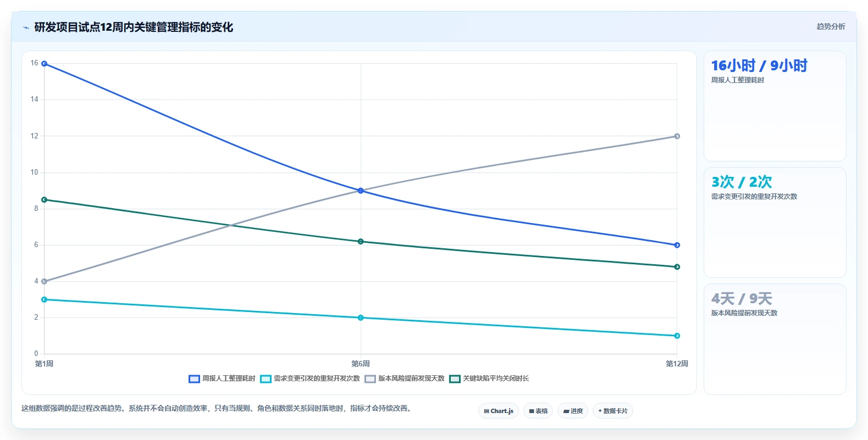This screenshot has width=868, height=440.
Task: Click the 第1周 x-axis label
Action: pos(45,364)
